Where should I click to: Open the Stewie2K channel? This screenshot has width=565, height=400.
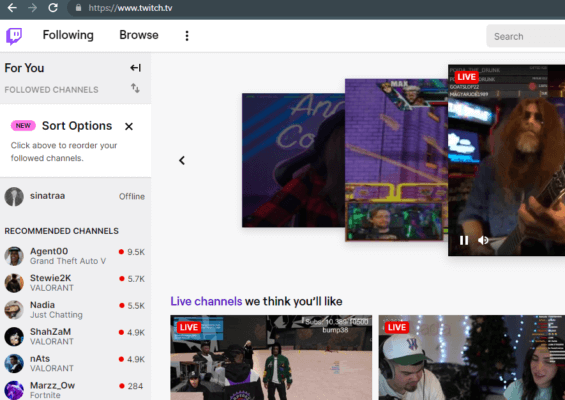coord(50,278)
